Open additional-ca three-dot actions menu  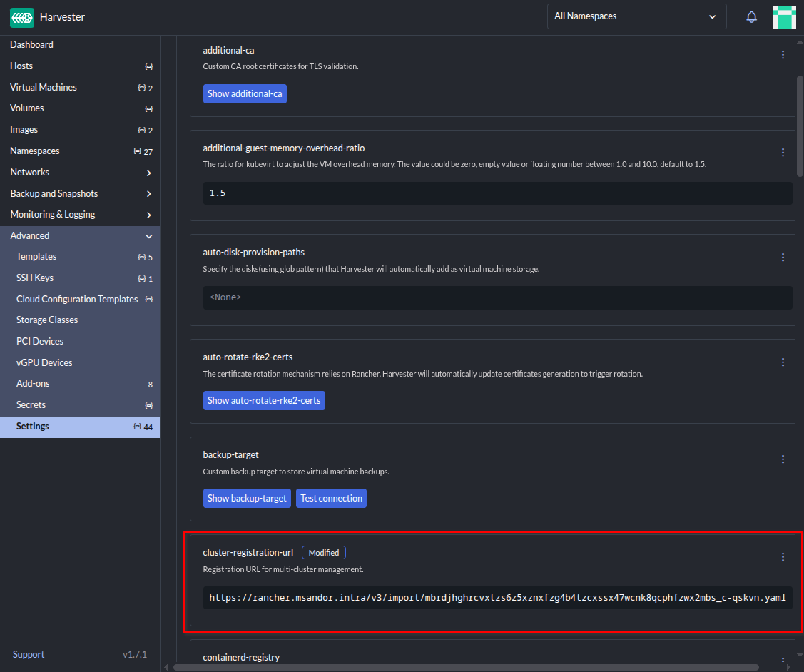[783, 55]
